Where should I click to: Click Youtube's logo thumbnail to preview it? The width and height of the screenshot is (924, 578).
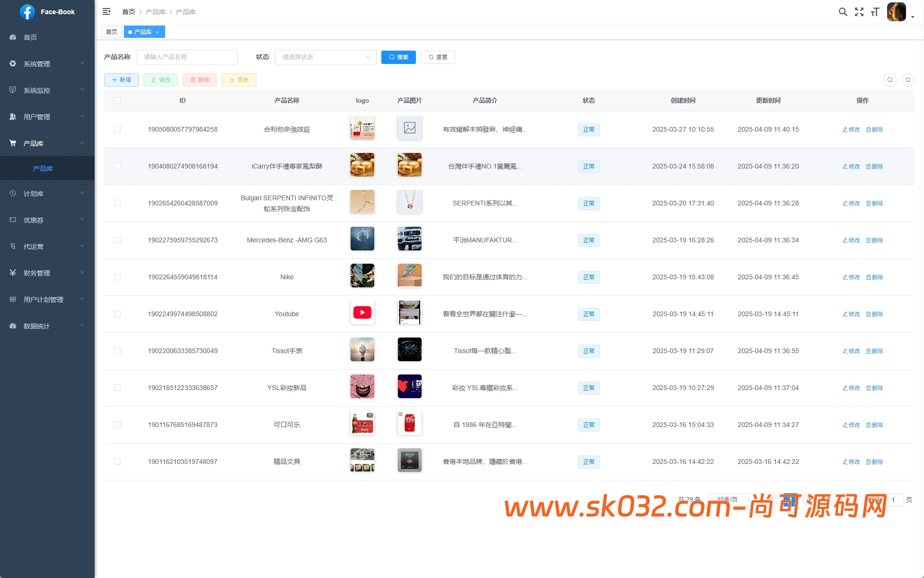362,312
